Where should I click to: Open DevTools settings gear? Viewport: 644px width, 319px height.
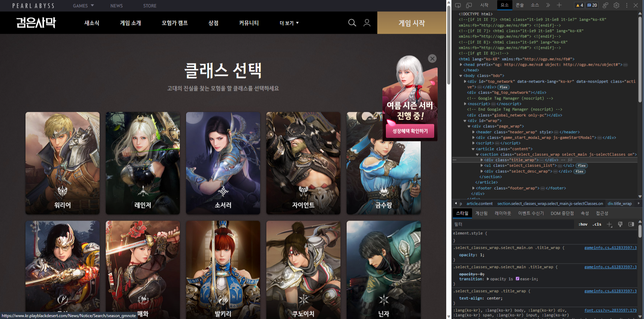coord(616,5)
